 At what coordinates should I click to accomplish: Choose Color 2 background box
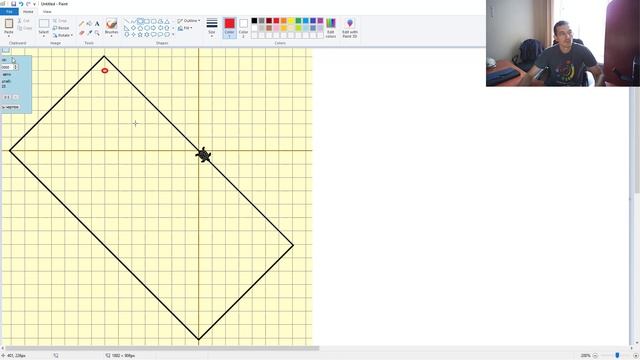[243, 28]
